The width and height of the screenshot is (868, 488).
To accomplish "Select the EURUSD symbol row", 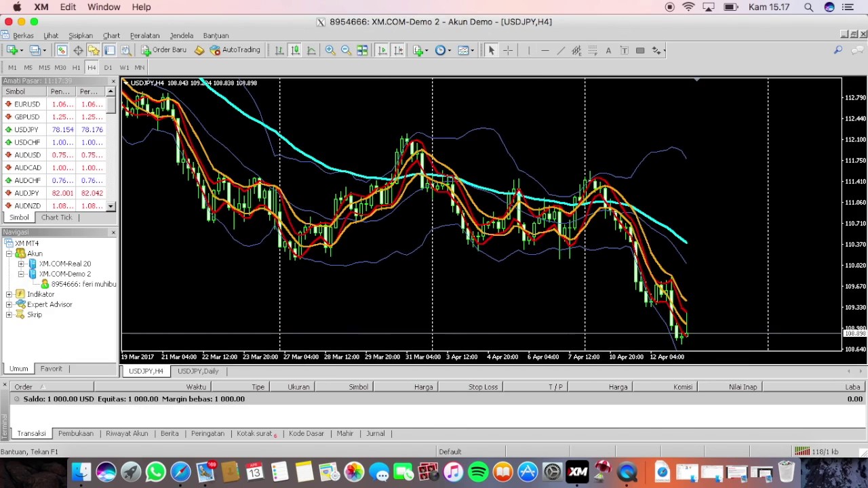I will click(53, 104).
